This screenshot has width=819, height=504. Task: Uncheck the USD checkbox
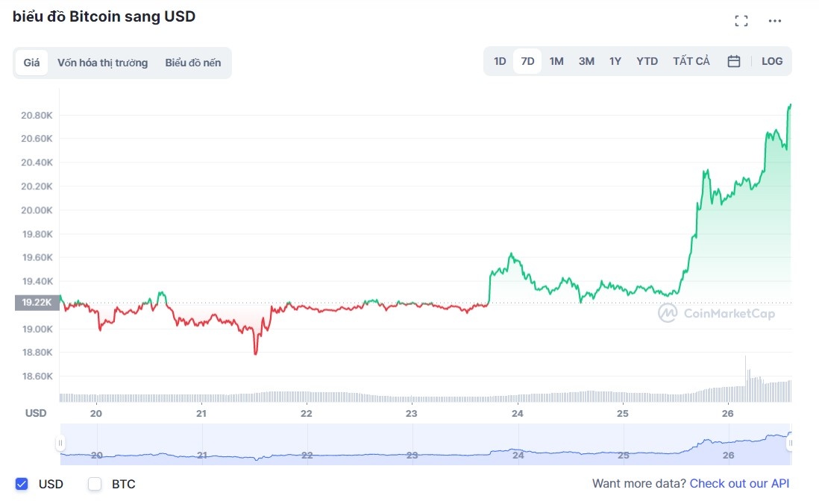pos(21,484)
